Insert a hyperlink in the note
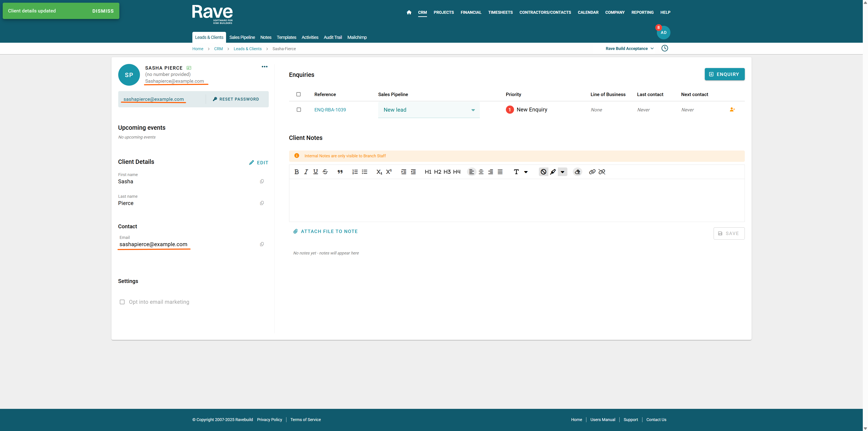868x431 pixels. [x=592, y=172]
